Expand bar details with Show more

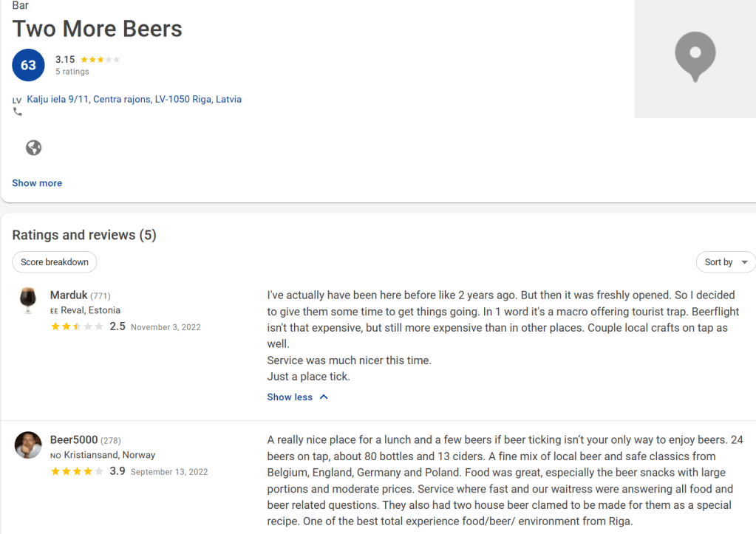point(37,183)
